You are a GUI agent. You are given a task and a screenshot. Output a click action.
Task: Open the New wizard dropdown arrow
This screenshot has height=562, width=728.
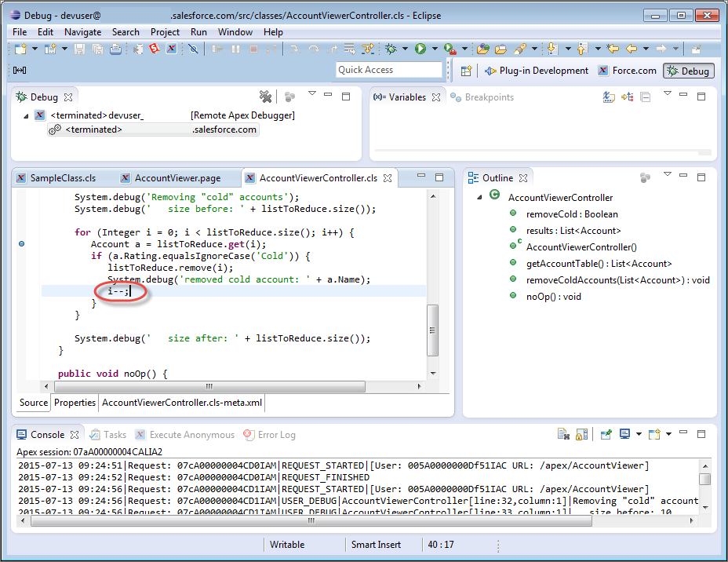(35, 49)
